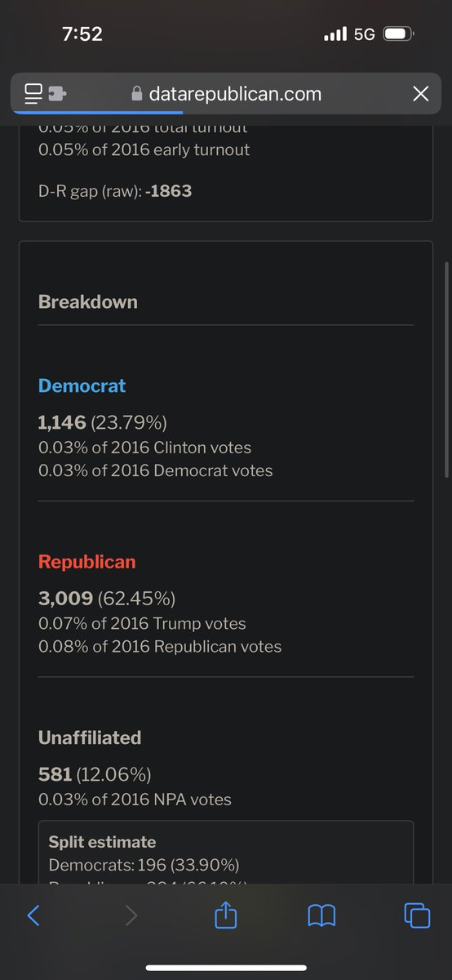Open the Share sheet icon

point(225,915)
